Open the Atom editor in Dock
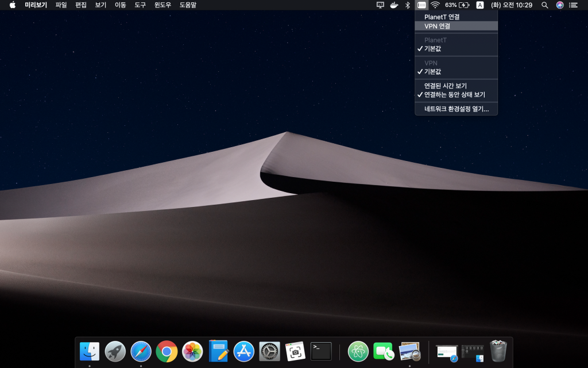This screenshot has width=588, height=368. coord(358,351)
